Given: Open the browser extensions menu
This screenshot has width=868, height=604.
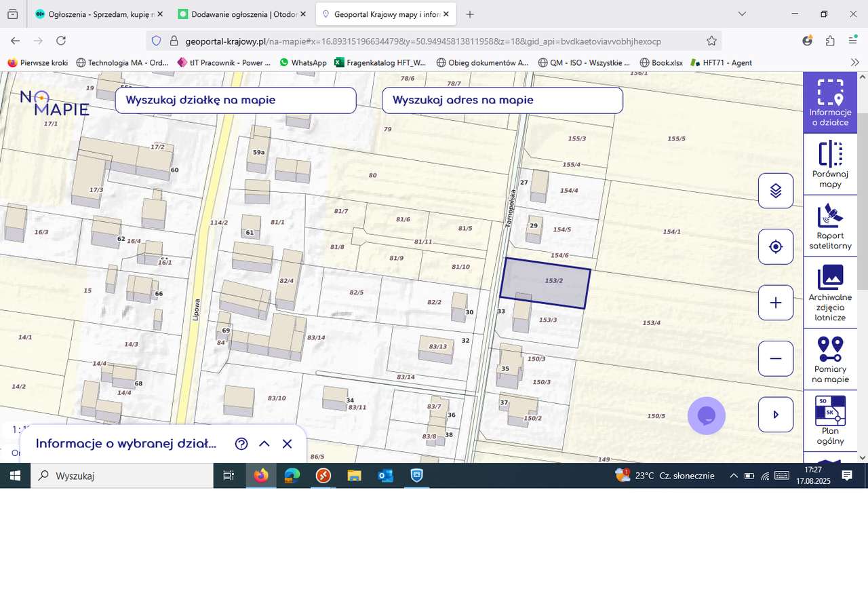Looking at the screenshot, I should 830,41.
